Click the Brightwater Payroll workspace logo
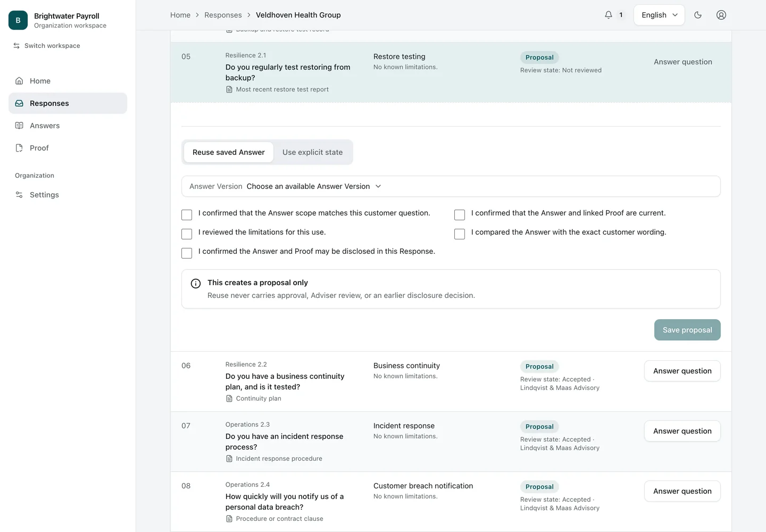The height and width of the screenshot is (532, 766). tap(18, 20)
